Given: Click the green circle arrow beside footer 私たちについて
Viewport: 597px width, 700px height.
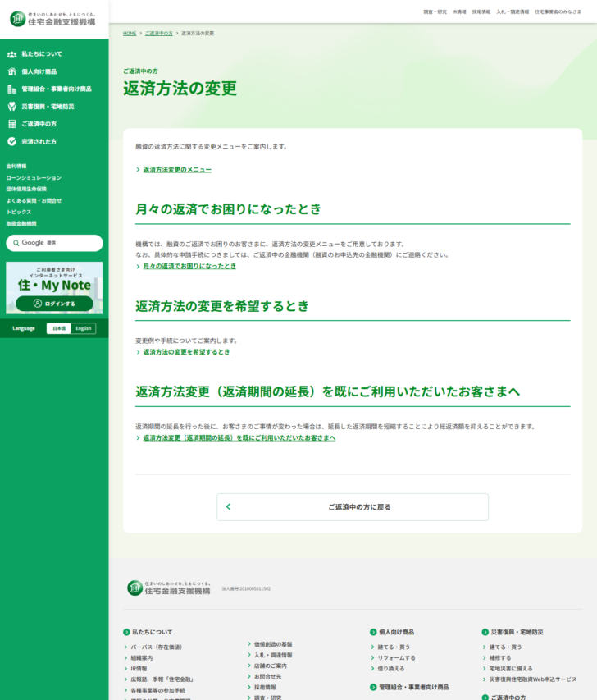Looking at the screenshot, I should click(126, 632).
